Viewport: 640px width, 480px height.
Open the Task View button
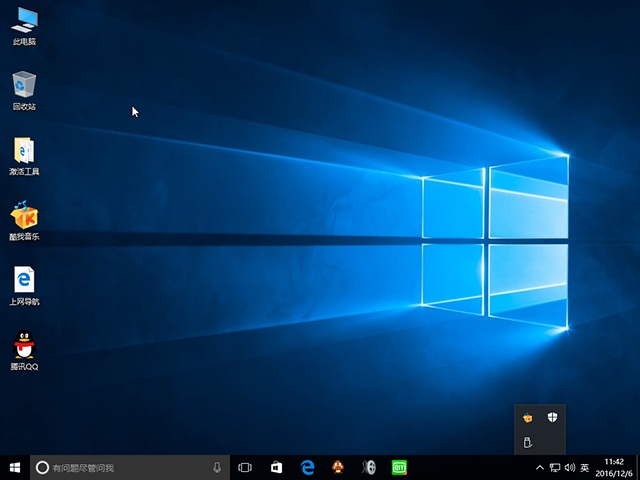(245, 467)
